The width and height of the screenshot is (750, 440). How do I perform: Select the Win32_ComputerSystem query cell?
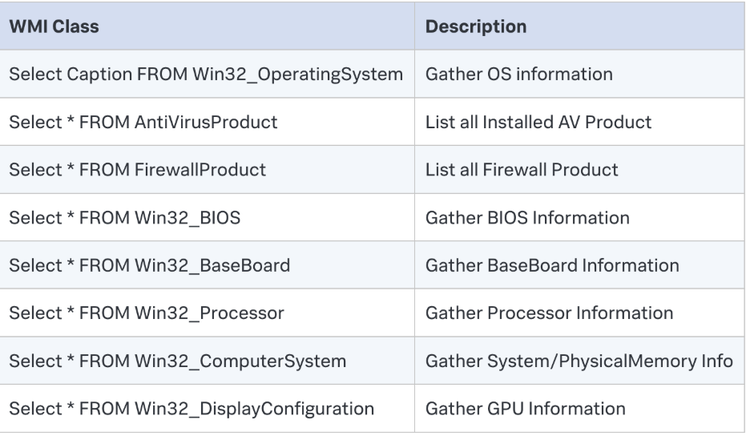[177, 361]
